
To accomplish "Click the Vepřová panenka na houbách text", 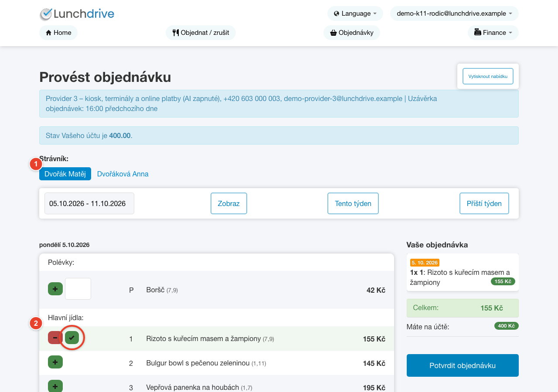I will [193, 387].
